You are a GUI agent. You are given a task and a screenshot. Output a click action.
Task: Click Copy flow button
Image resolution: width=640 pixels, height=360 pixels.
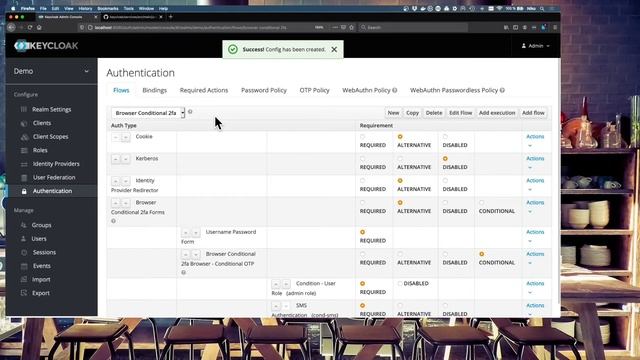(412, 113)
